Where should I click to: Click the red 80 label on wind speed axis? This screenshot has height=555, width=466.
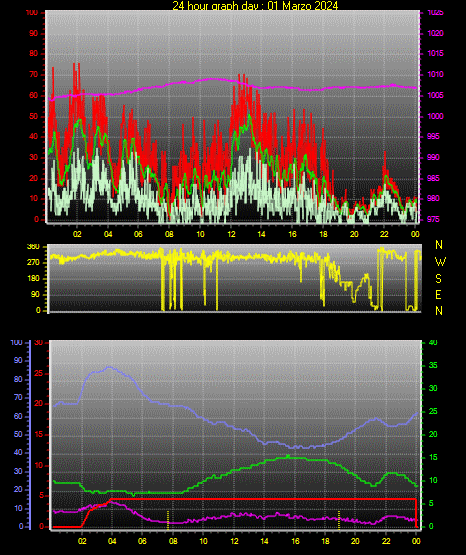point(33,54)
